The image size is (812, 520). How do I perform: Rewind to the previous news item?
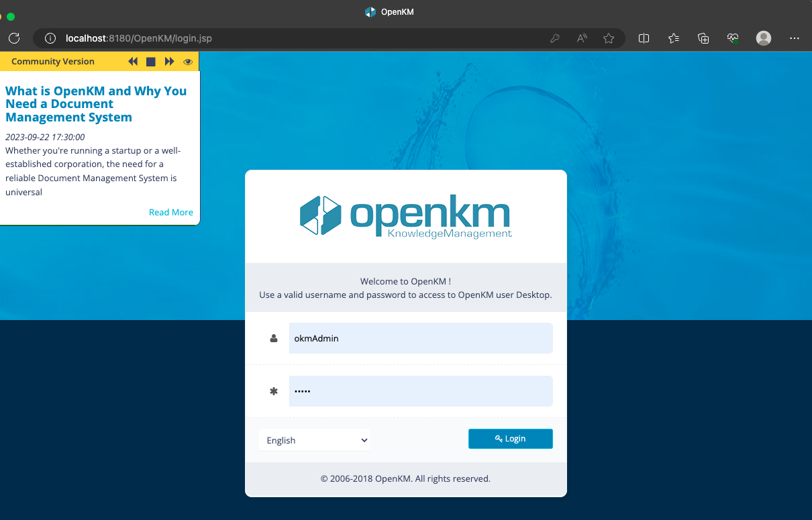pos(133,62)
